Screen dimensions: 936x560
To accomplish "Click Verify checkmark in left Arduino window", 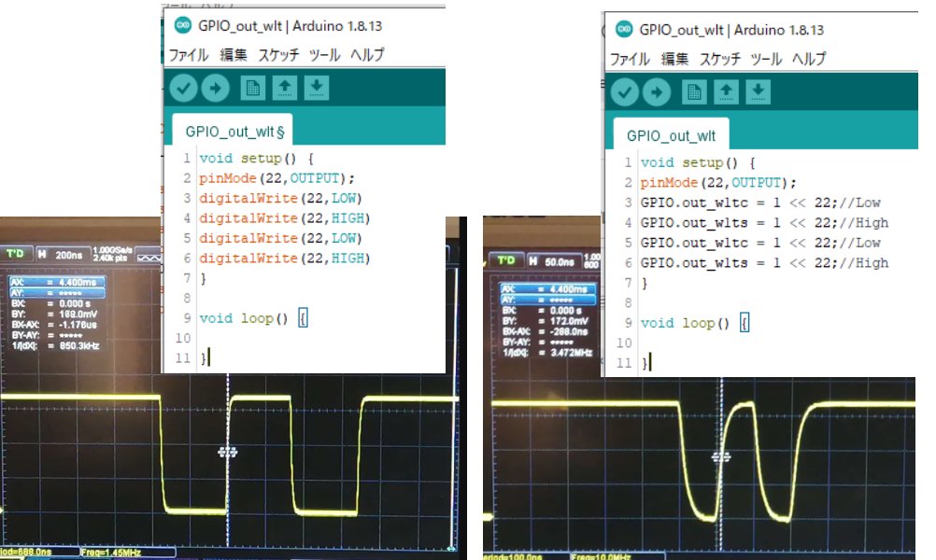I will click(183, 89).
